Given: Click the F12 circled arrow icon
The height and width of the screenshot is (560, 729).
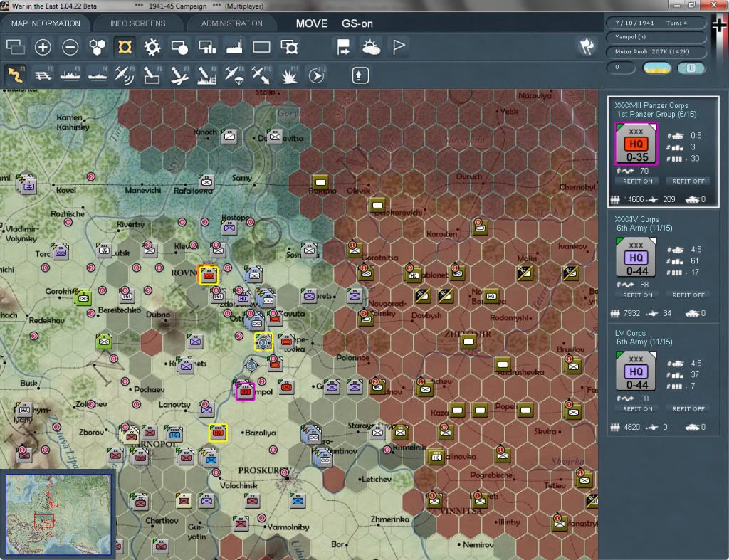Looking at the screenshot, I should (317, 75).
